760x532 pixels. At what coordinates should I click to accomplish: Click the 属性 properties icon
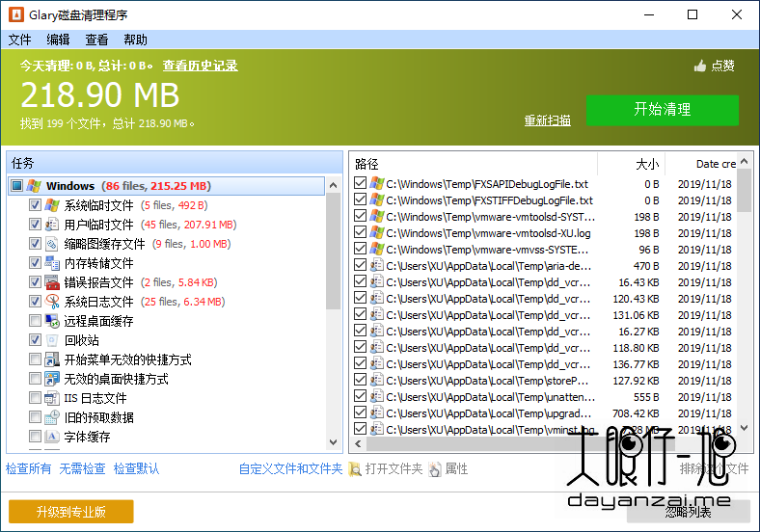pyautogui.click(x=435, y=469)
